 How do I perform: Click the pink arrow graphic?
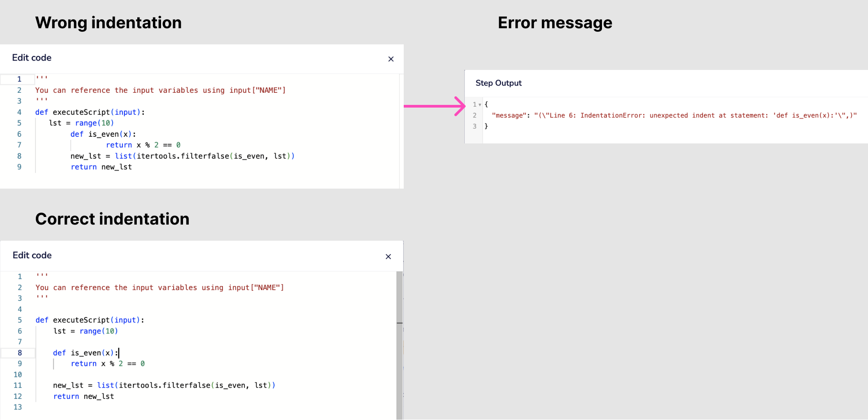pyautogui.click(x=433, y=106)
